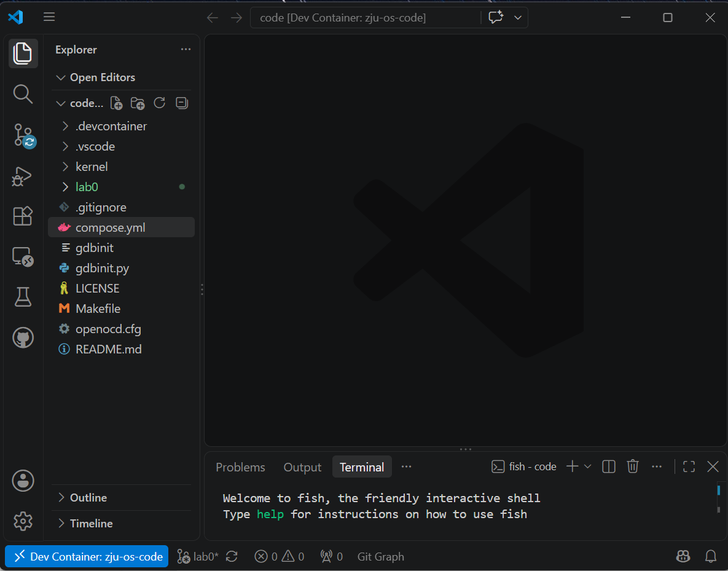The image size is (728, 571).
Task: Open Remote Explorer view
Action: click(23, 256)
